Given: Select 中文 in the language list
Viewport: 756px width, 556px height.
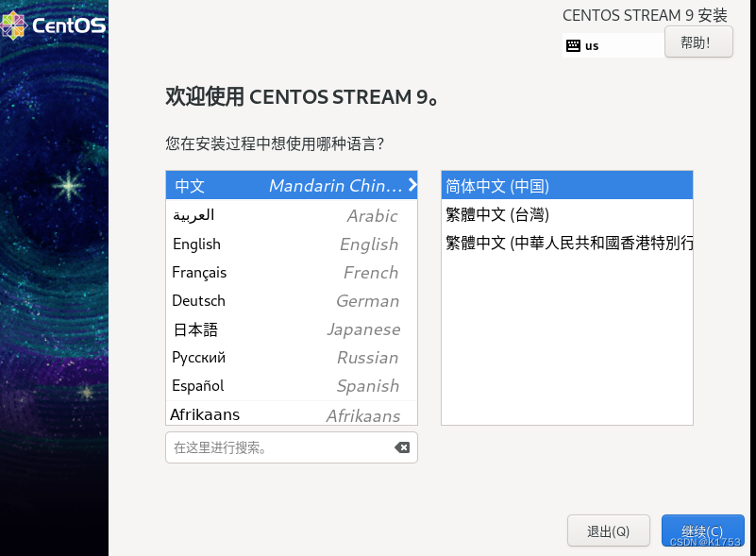Looking at the screenshot, I should click(x=292, y=185).
